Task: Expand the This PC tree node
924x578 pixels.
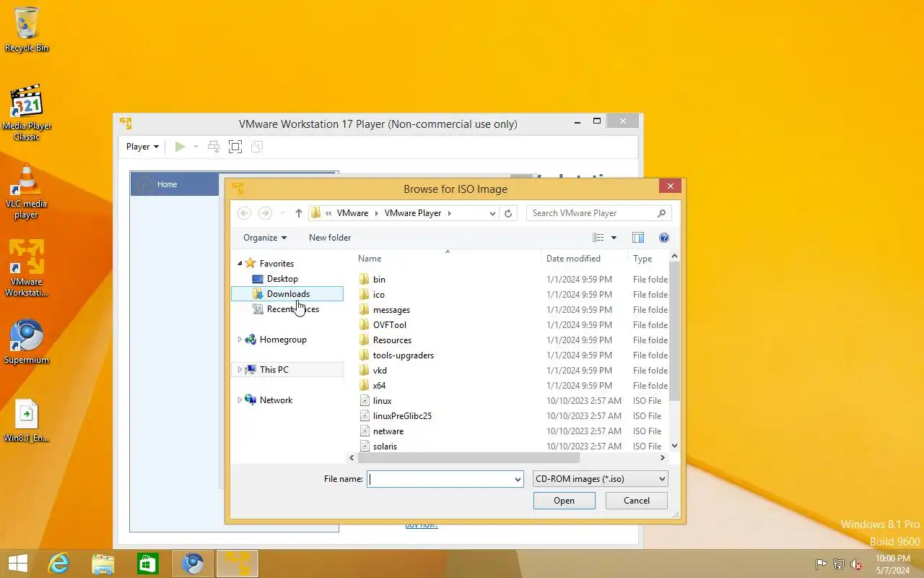Action: tap(240, 370)
